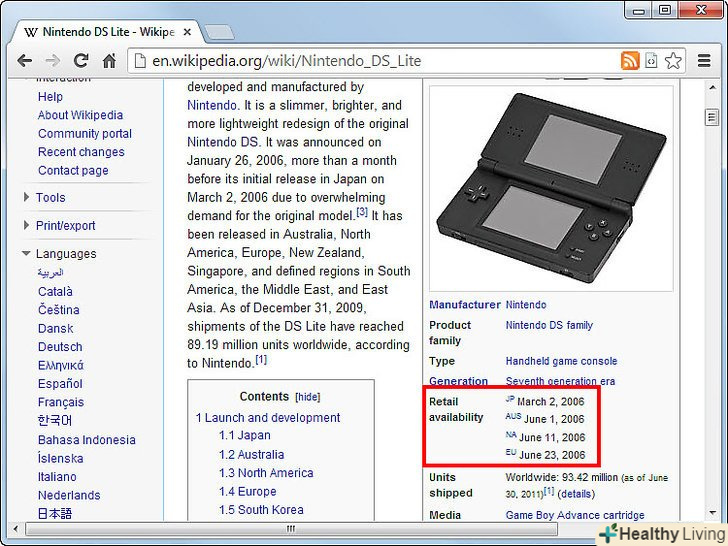Open the orange RSS feed icon
Image resolution: width=728 pixels, height=546 pixels.
pyautogui.click(x=630, y=61)
